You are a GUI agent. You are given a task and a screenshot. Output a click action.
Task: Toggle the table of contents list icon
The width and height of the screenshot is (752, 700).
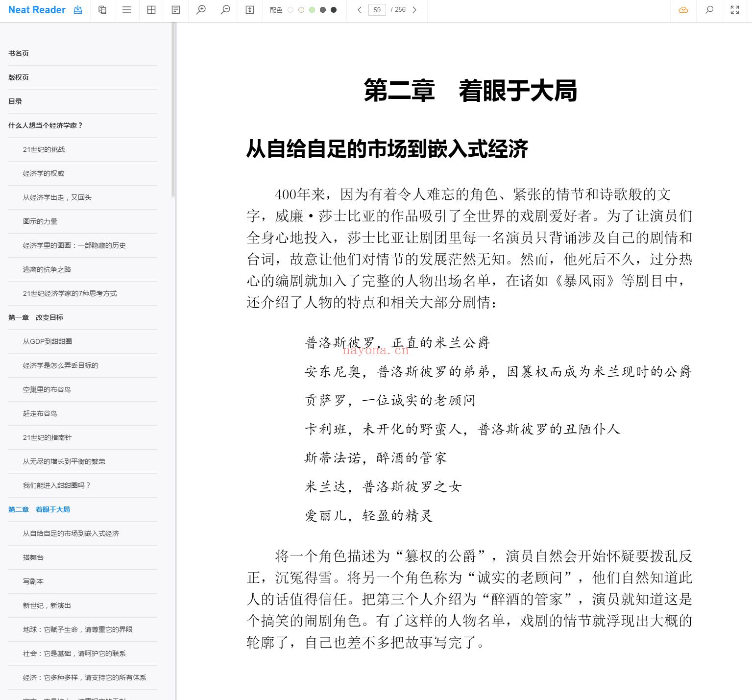pyautogui.click(x=127, y=10)
